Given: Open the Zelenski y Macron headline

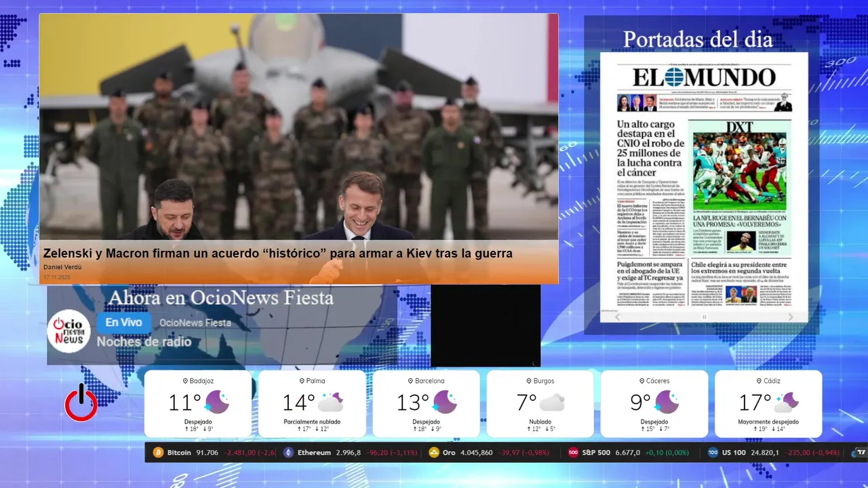Looking at the screenshot, I should coord(278,253).
